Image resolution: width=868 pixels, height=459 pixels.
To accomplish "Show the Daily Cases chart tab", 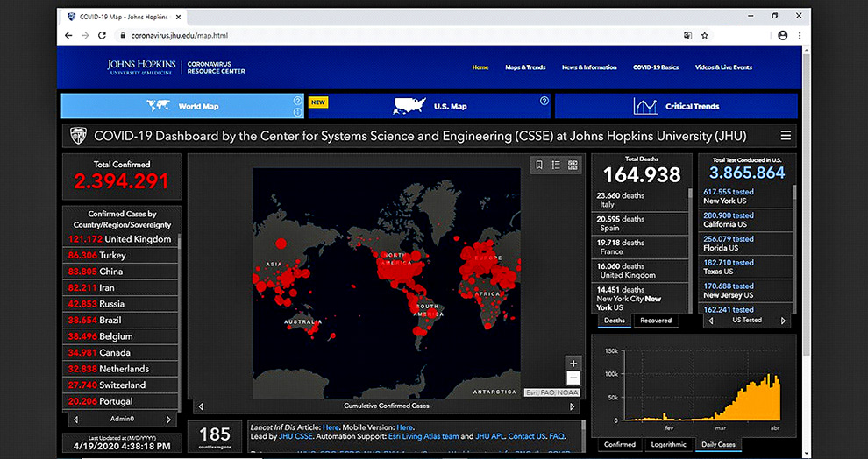I will (719, 445).
